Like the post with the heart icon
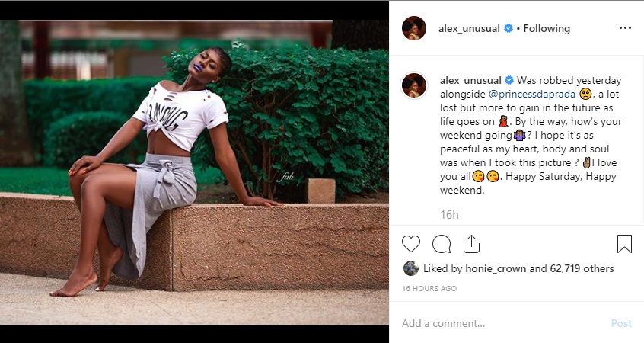This screenshot has height=343, width=644. [411, 244]
